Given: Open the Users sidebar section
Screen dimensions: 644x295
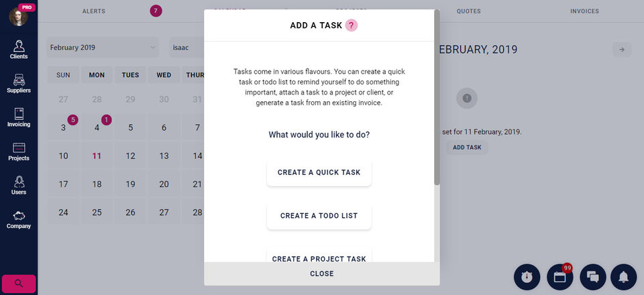Looking at the screenshot, I should coord(19,186).
